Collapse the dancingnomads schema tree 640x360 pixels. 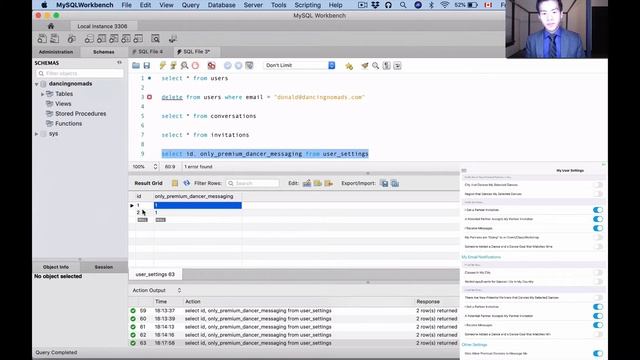37,84
